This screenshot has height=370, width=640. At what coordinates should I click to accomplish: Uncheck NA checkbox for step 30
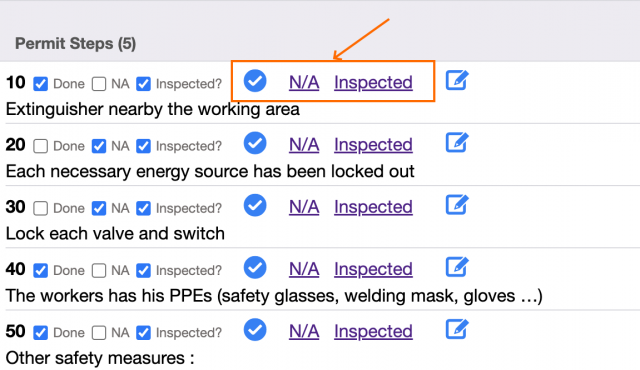99,208
